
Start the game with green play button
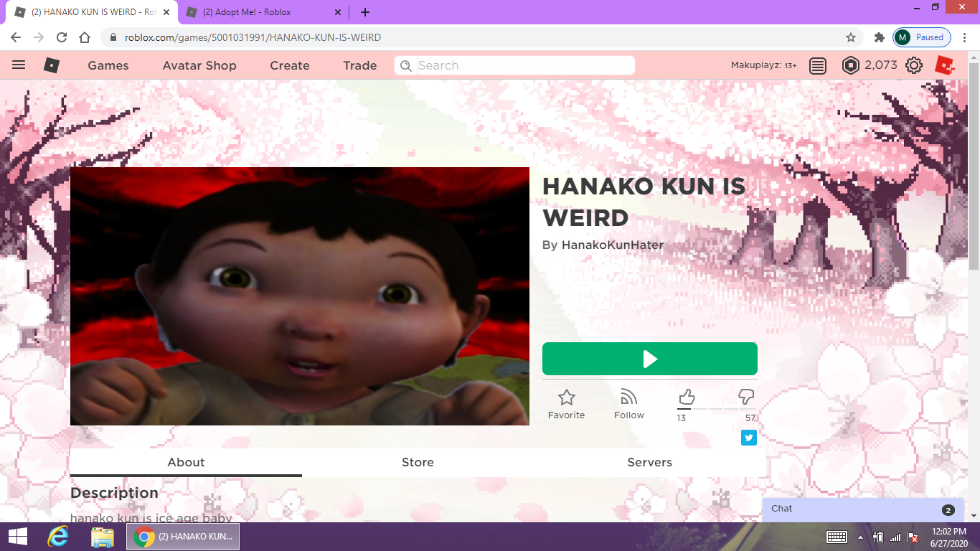pyautogui.click(x=650, y=359)
